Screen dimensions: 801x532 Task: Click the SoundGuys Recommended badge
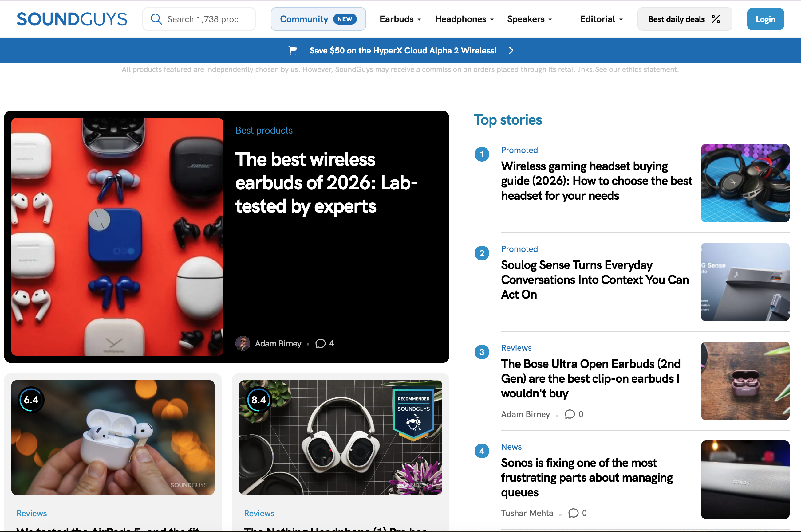414,413
